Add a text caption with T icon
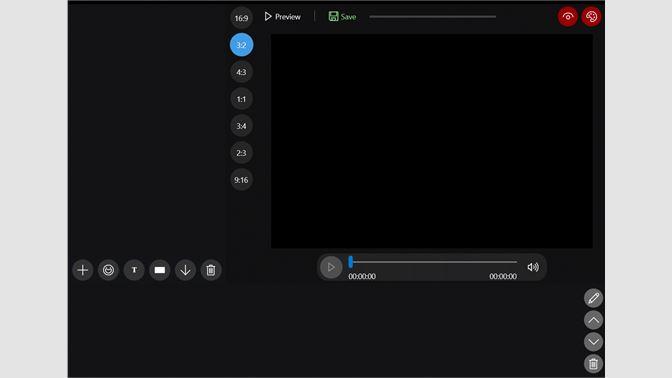Image resolution: width=672 pixels, height=378 pixels. pyautogui.click(x=134, y=270)
